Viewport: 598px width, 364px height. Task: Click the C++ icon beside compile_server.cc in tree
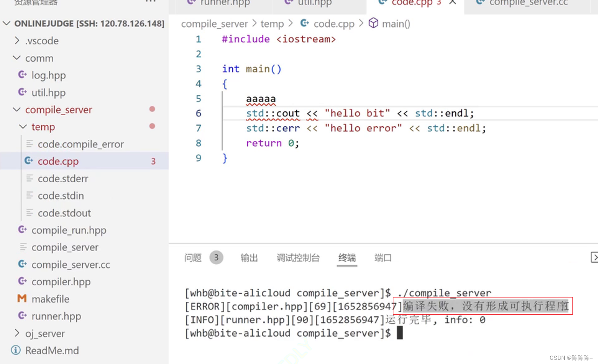coord(22,264)
